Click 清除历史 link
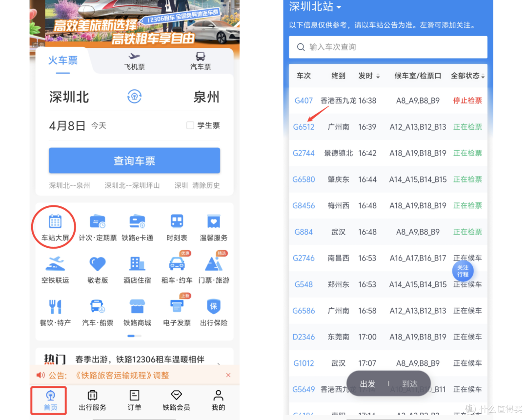 (206, 185)
